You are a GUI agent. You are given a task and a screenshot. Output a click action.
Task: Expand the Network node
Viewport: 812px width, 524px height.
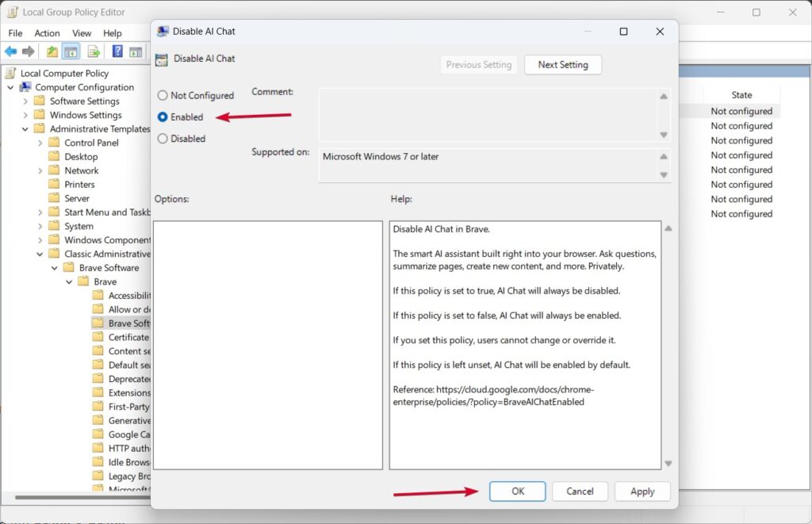[x=40, y=170]
